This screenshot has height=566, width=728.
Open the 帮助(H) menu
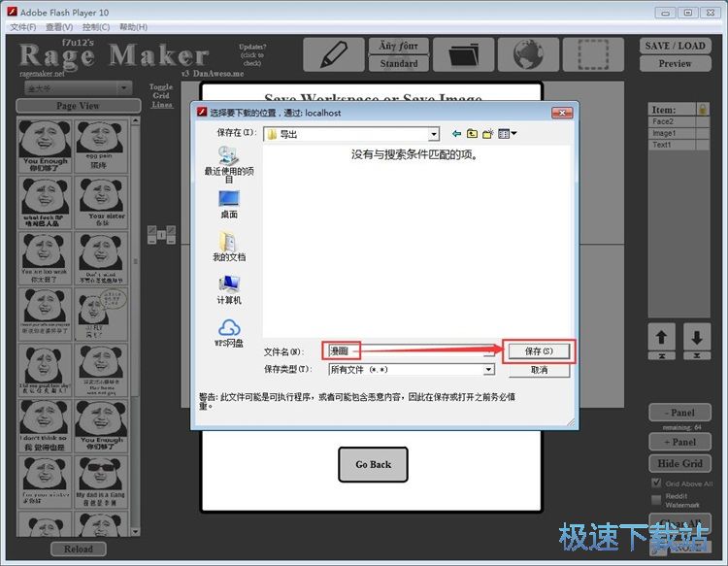click(133, 27)
